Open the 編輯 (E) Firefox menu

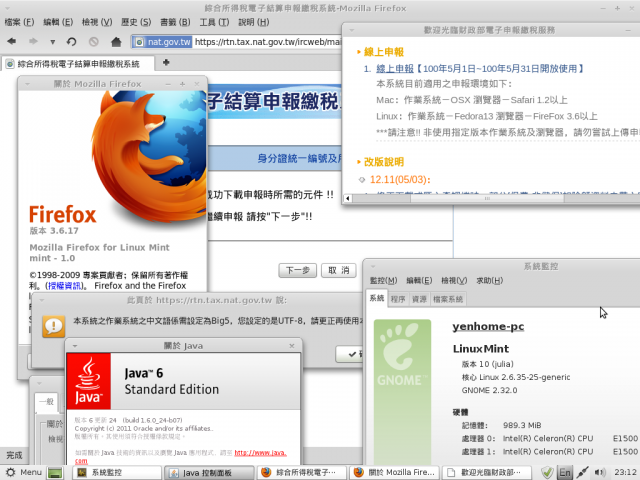click(x=58, y=22)
